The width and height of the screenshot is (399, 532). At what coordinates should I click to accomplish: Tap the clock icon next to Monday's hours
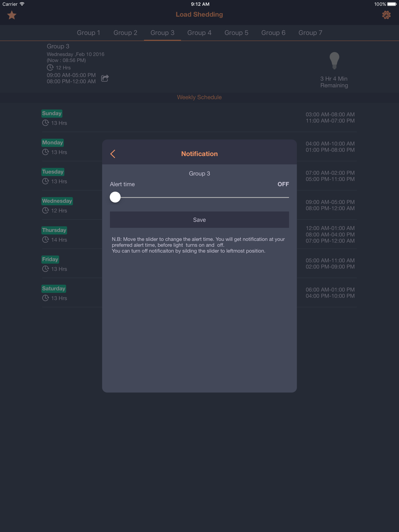(x=45, y=152)
